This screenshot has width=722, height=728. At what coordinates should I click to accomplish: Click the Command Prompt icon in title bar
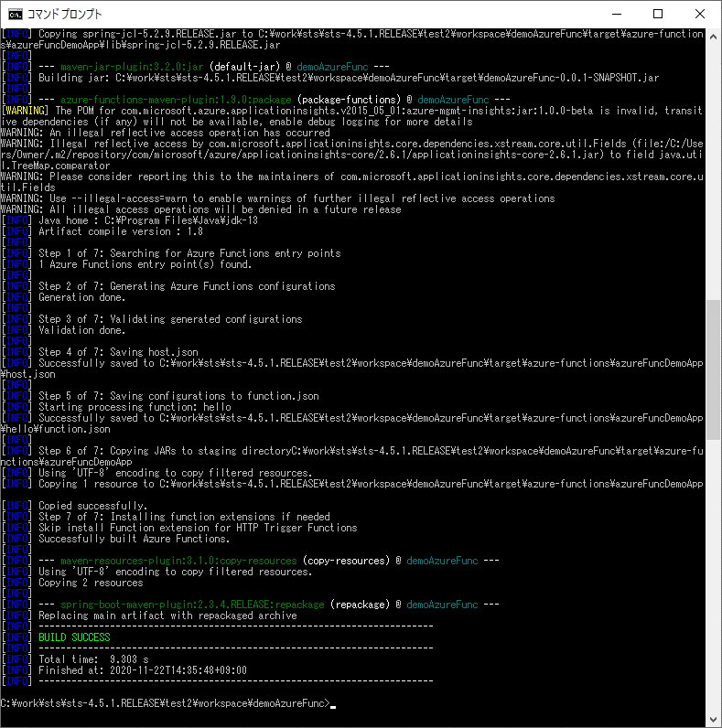[15, 14]
